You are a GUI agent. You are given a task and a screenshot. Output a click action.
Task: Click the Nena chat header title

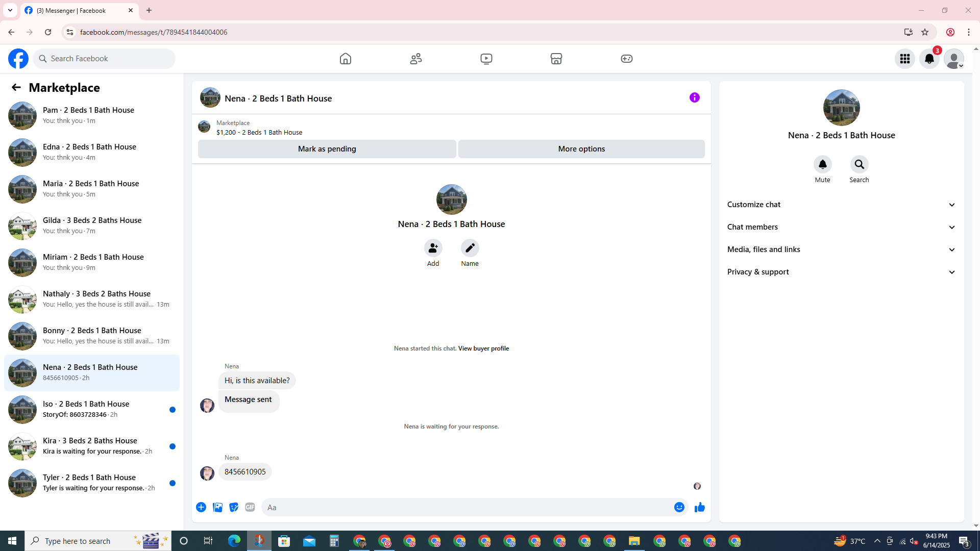coord(278,98)
